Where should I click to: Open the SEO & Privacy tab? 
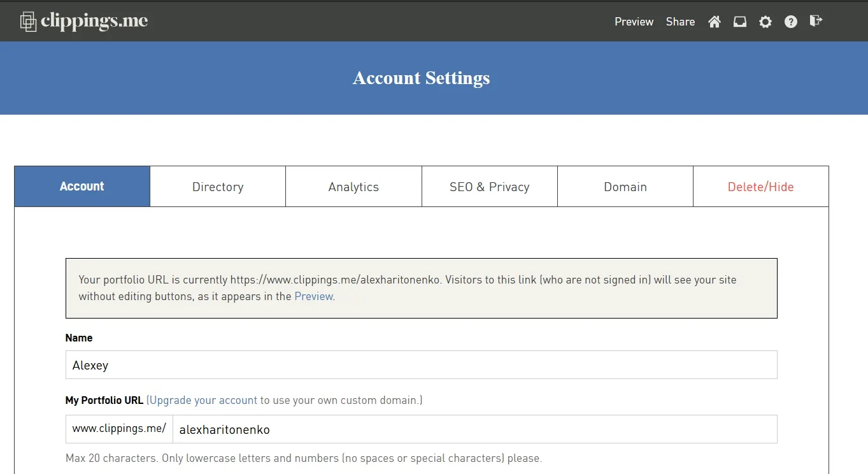tap(490, 187)
